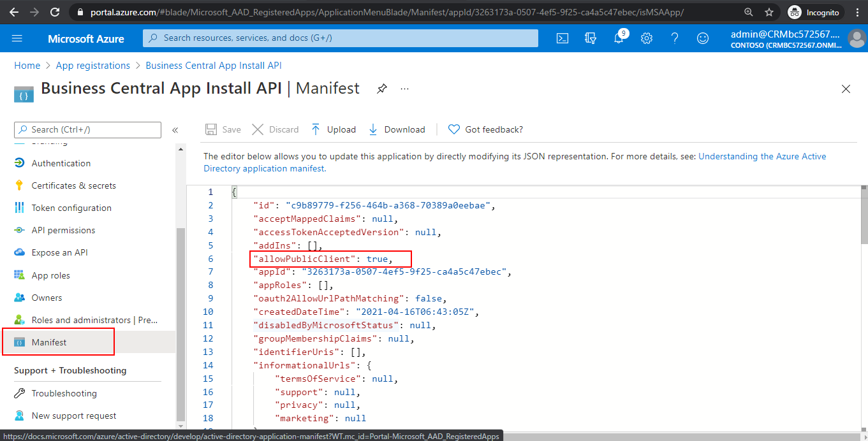The width and height of the screenshot is (868, 441).
Task: Select Authentication in the sidebar
Action: [61, 163]
